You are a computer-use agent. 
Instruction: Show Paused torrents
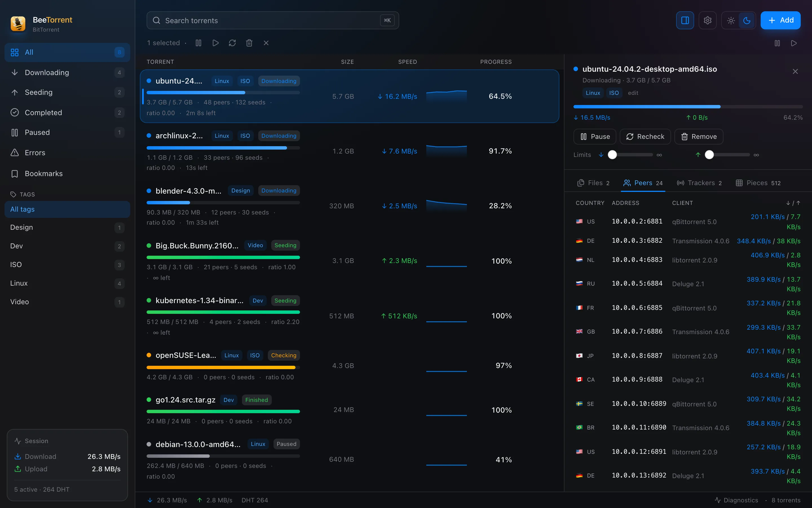[x=67, y=132]
